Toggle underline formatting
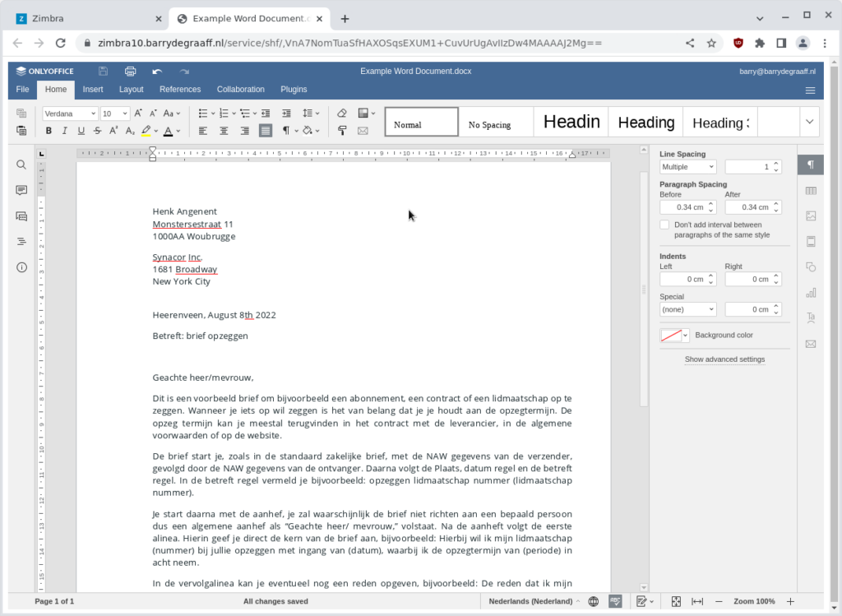842x616 pixels. coord(80,130)
